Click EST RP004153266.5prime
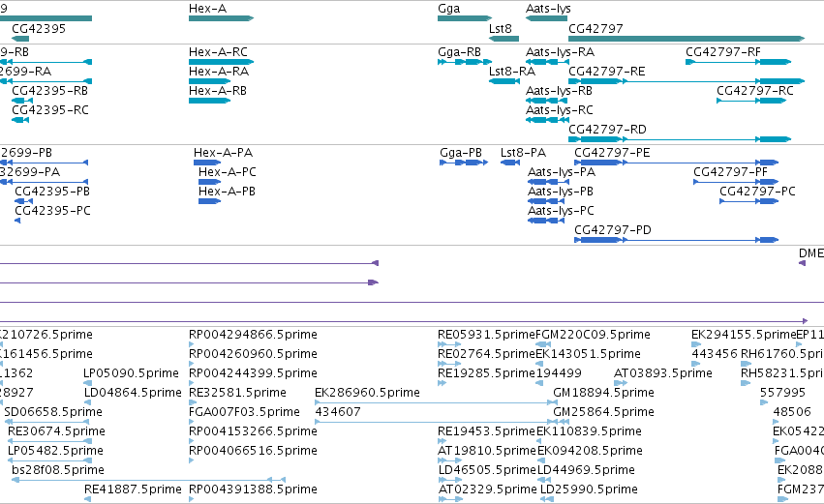This screenshot has width=824, height=504. coord(253,431)
